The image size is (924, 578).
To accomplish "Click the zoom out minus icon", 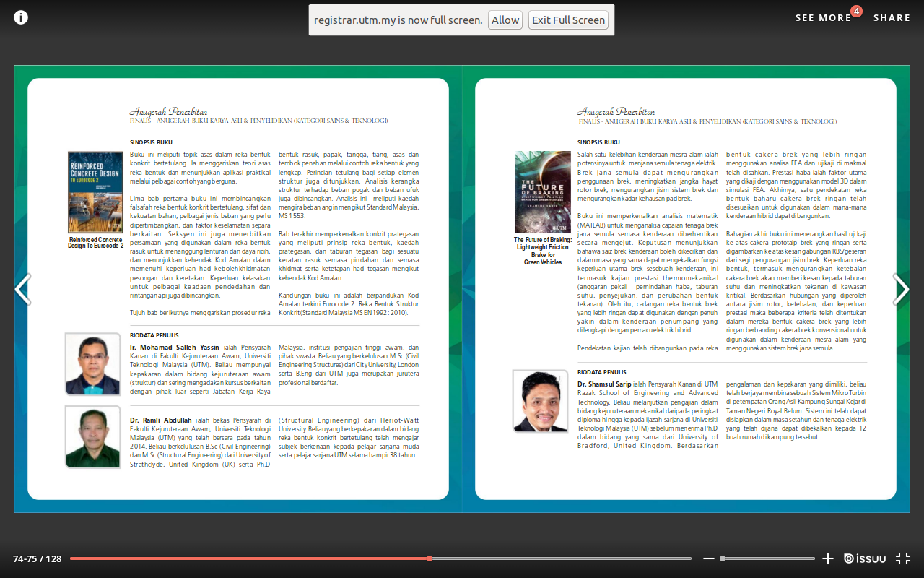I will point(709,558).
